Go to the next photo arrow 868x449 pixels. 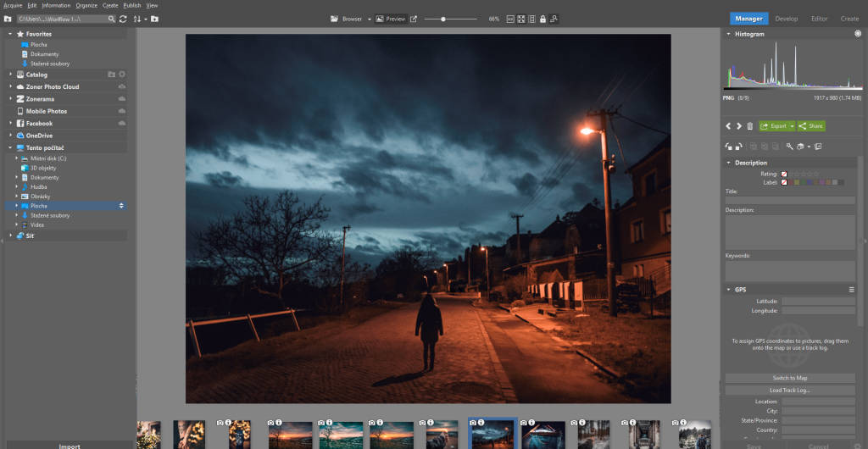[x=738, y=126]
